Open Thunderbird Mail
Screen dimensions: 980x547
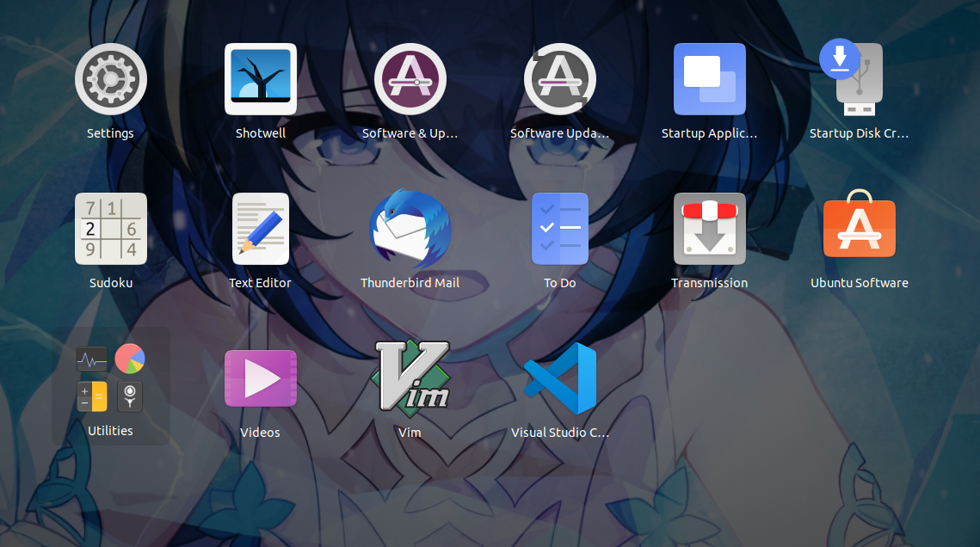click(x=410, y=228)
